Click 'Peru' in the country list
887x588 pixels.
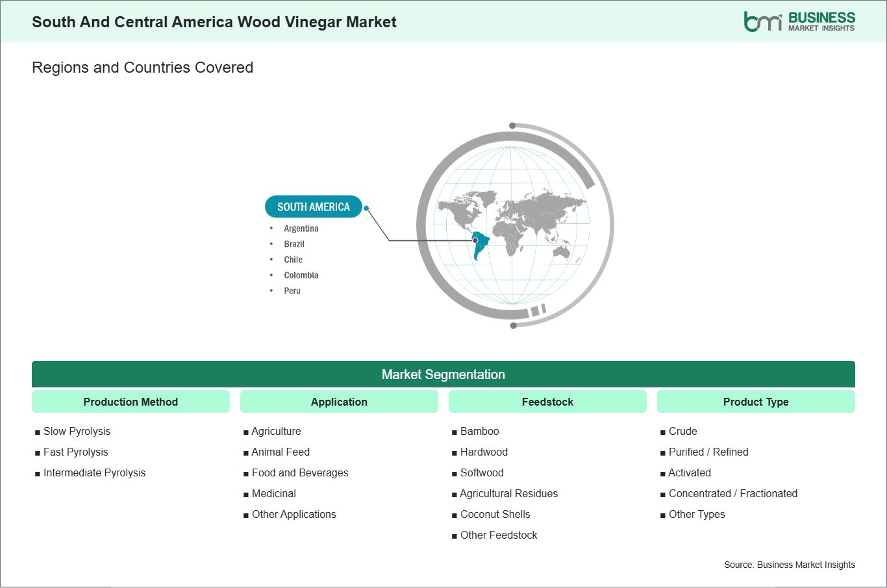[292, 291]
